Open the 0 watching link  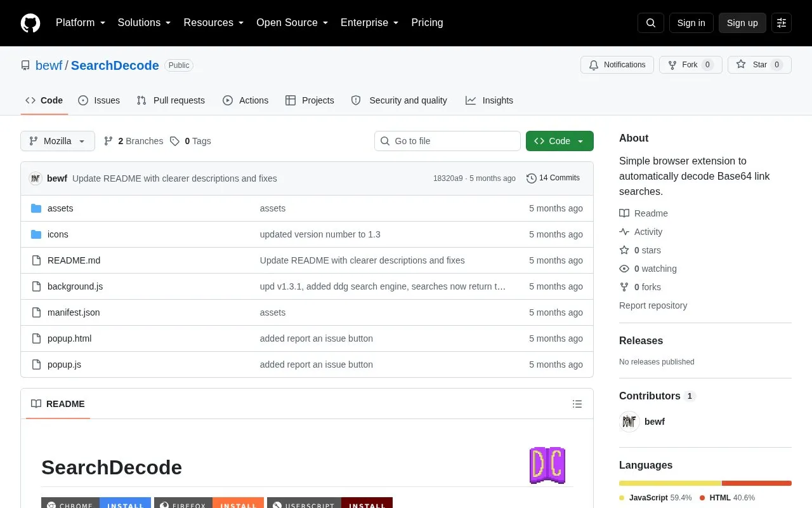(648, 269)
